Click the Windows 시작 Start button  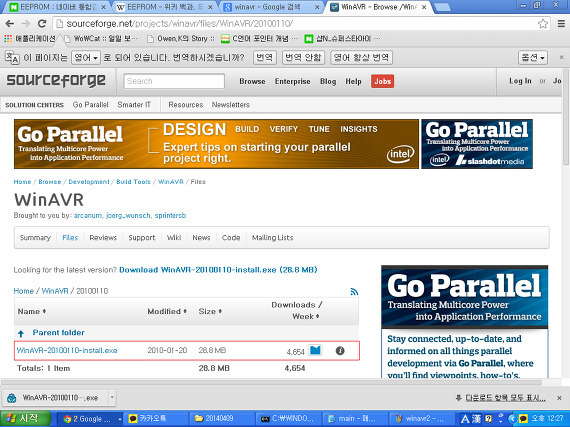pyautogui.click(x=25, y=419)
